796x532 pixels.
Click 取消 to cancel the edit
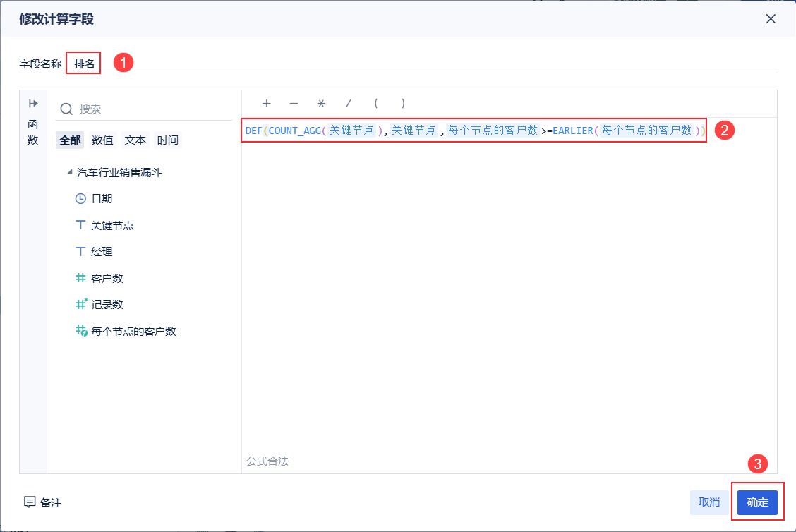tap(709, 502)
